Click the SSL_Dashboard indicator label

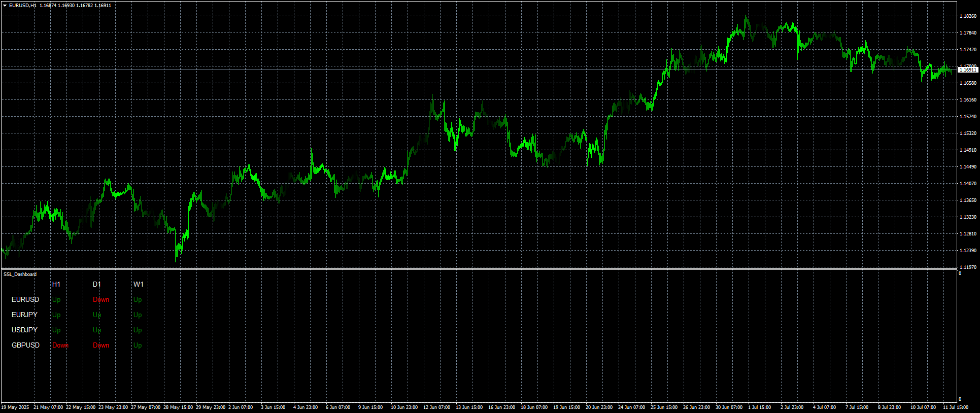point(20,274)
